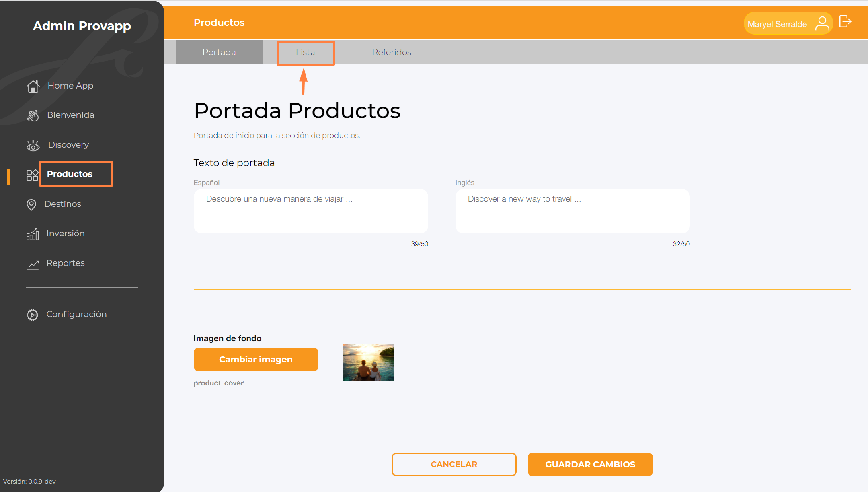Click the Bienvenida waving hand icon
The width and height of the screenshot is (868, 492).
point(33,115)
